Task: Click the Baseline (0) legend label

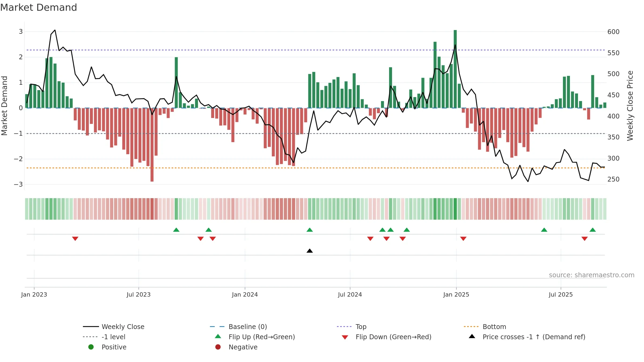Action: tap(248, 327)
